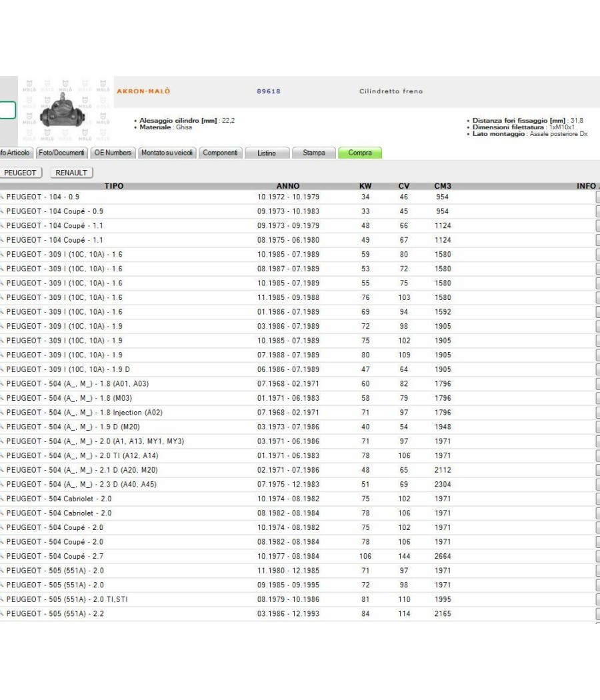The height and width of the screenshot is (700, 600).
Task: Click the green Compra button
Action: [360, 153]
